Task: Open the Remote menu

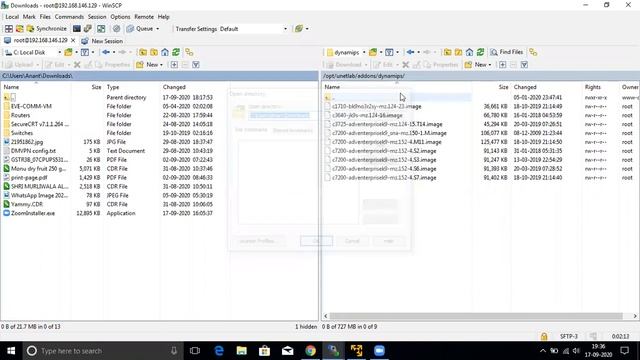Action: [x=144, y=17]
